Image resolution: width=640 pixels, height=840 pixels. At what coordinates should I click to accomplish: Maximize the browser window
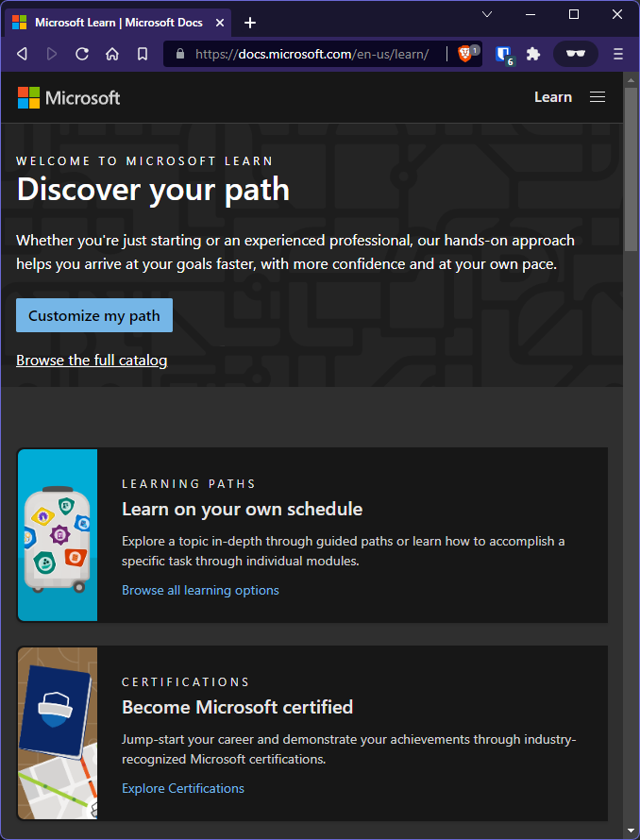click(574, 14)
